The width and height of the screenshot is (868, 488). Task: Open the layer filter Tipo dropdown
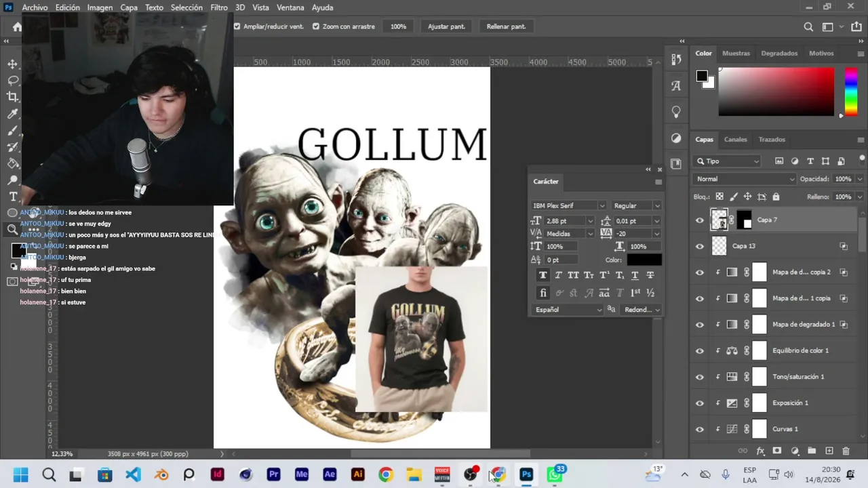[728, 161]
